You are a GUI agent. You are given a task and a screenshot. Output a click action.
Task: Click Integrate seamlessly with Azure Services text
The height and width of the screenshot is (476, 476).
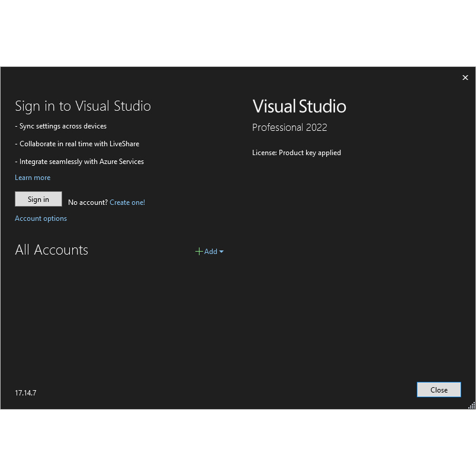pyautogui.click(x=79, y=162)
